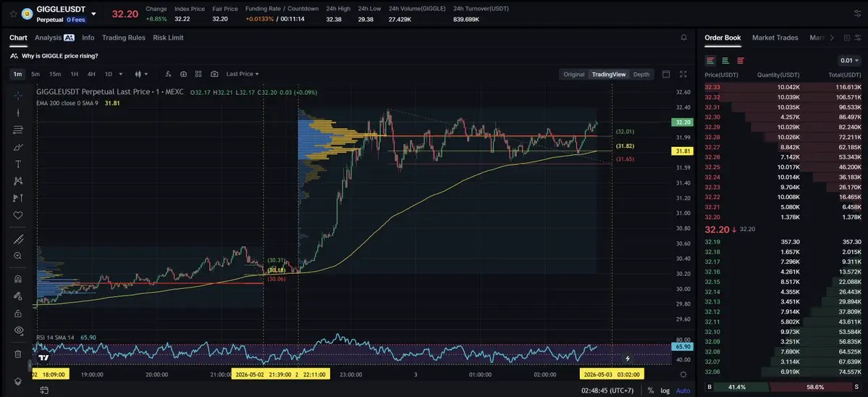The width and height of the screenshot is (868, 397).
Task: Toggle magnet mode for drawings
Action: 17,278
